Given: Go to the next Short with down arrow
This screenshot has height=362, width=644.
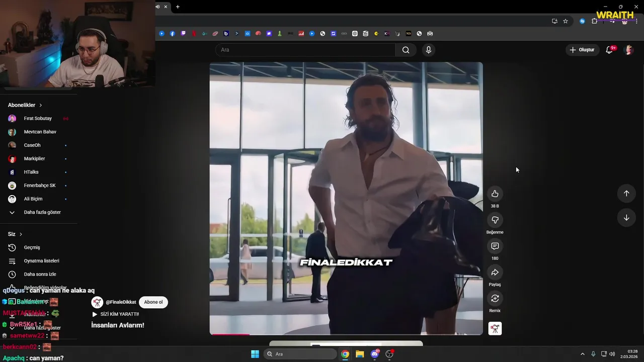Looking at the screenshot, I should [626, 218].
